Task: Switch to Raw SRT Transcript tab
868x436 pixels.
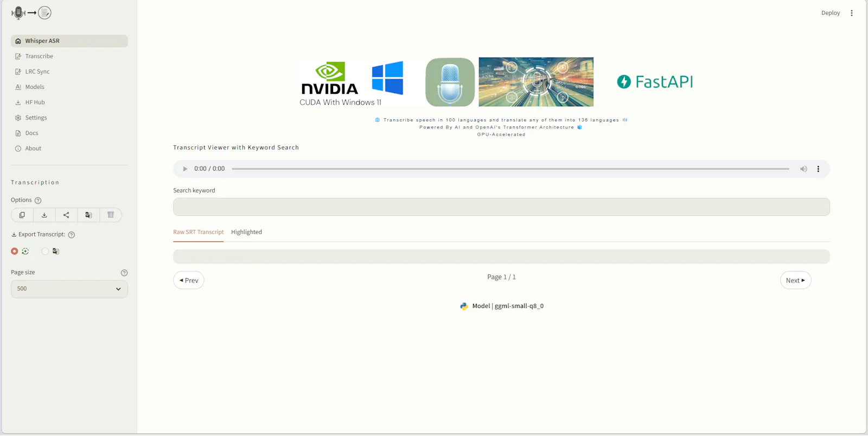Action: pyautogui.click(x=199, y=232)
